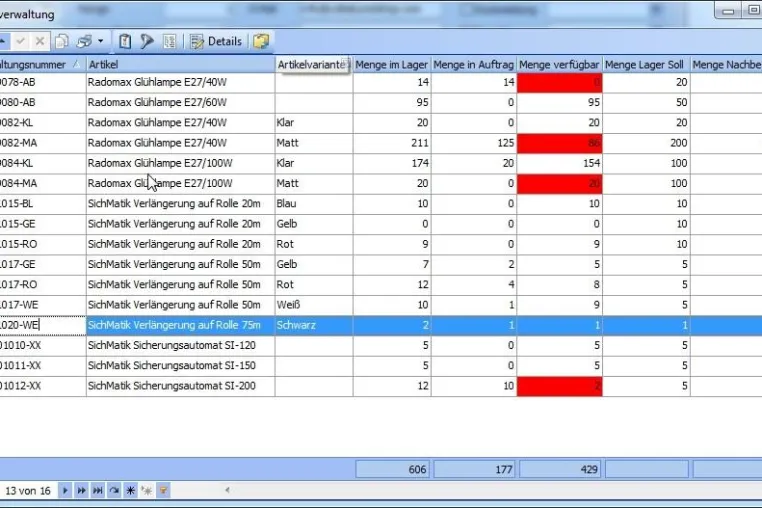Click the sort arrow in number column header
This screenshot has height=508, width=762.
76,64
